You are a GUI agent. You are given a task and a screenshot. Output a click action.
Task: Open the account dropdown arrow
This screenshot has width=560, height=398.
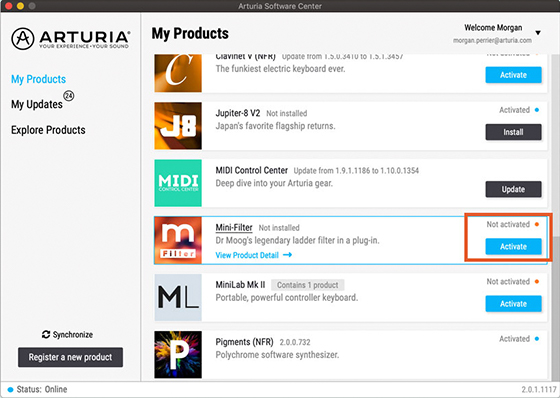(538, 33)
